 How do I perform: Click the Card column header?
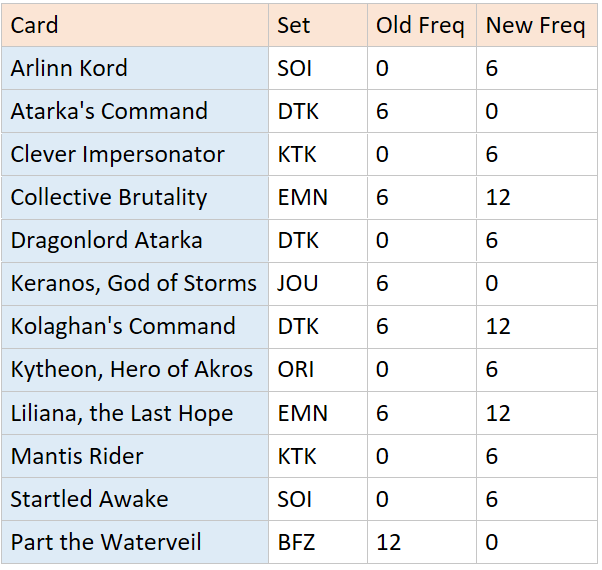click(x=135, y=26)
